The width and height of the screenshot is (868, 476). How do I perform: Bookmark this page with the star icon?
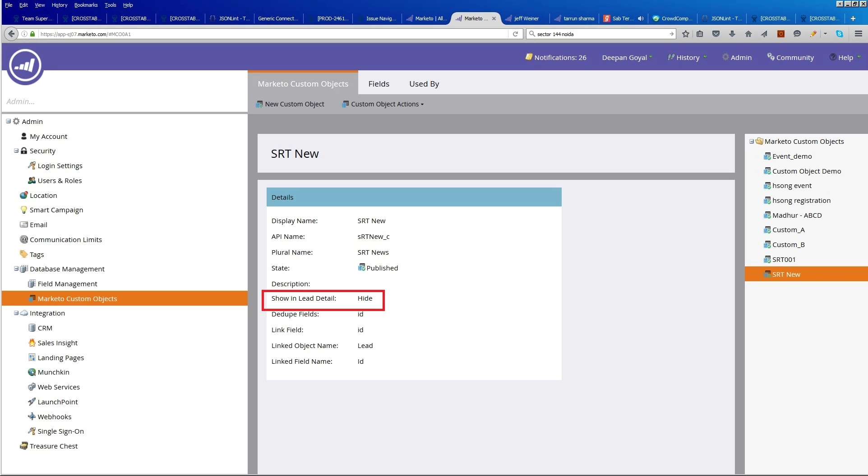coord(686,34)
